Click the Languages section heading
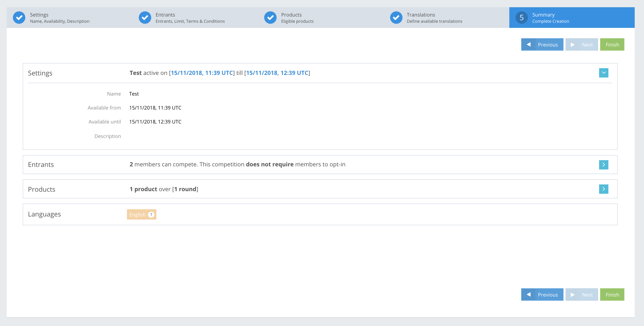Image resolution: width=644 pixels, height=326 pixels. coord(44,214)
